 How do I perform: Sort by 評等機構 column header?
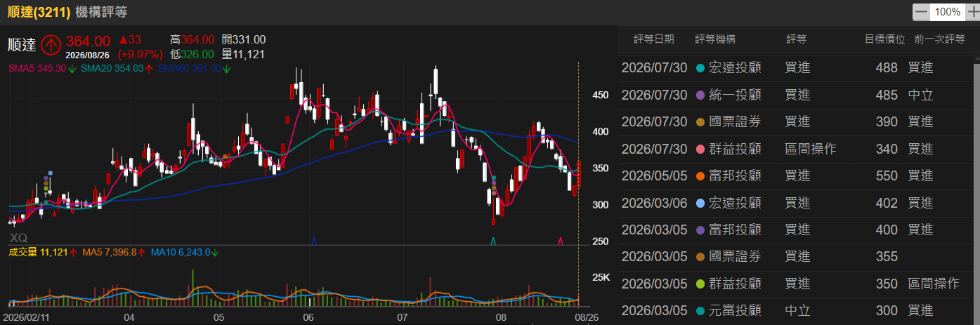pyautogui.click(x=716, y=39)
